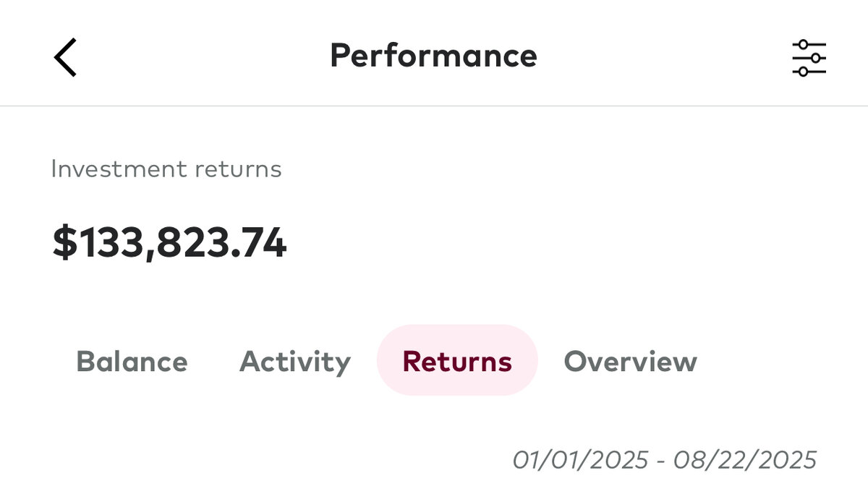Open the Activity tab
The height and width of the screenshot is (502, 868).
294,361
